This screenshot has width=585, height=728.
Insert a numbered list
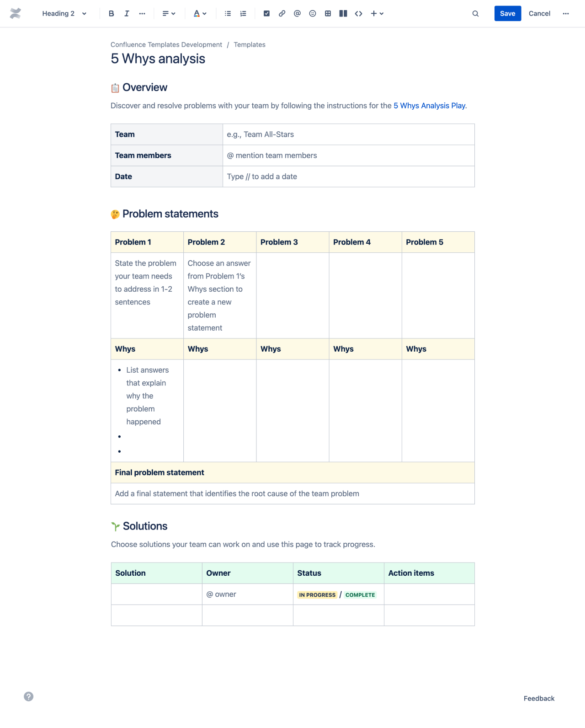(x=243, y=14)
